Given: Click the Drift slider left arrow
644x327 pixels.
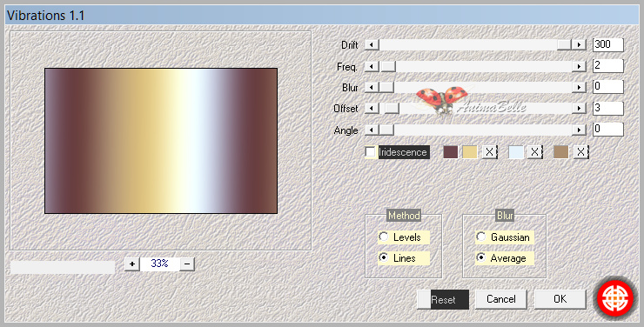Looking at the screenshot, I should [x=372, y=44].
